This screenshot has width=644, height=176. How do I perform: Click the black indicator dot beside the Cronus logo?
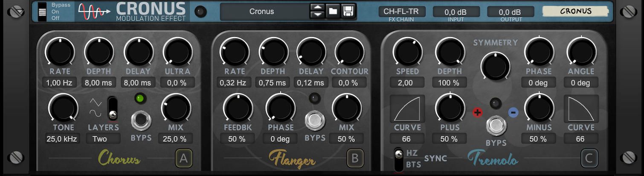pyautogui.click(x=200, y=12)
